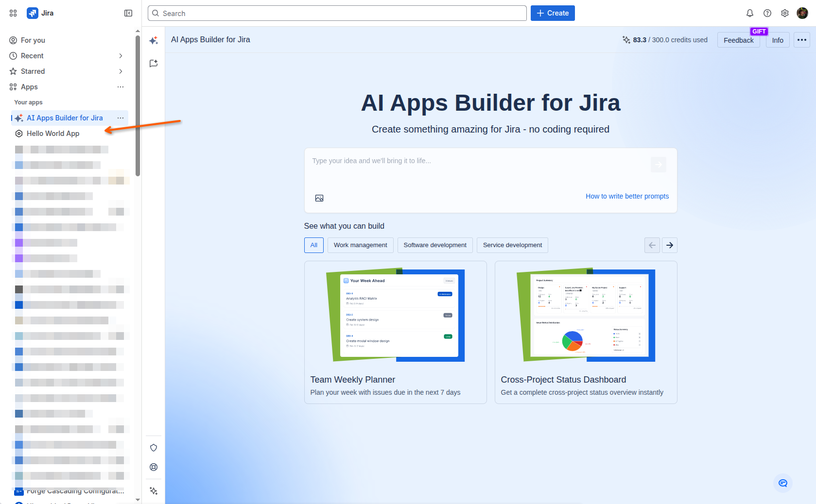Click the credits sparkle icon
816x504 pixels.
[x=626, y=40]
